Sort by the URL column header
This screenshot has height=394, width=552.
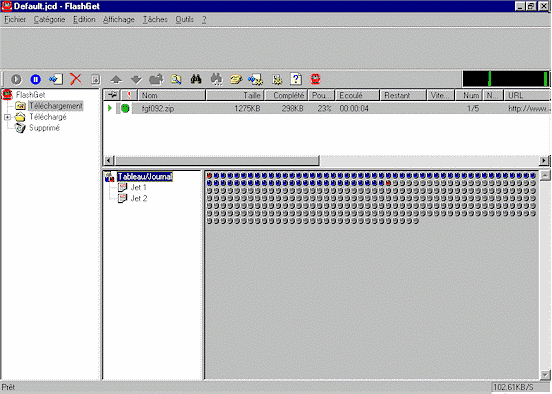(x=527, y=95)
